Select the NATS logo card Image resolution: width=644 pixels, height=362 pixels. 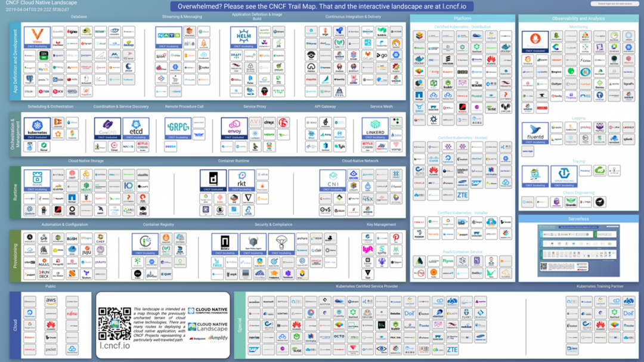point(168,38)
